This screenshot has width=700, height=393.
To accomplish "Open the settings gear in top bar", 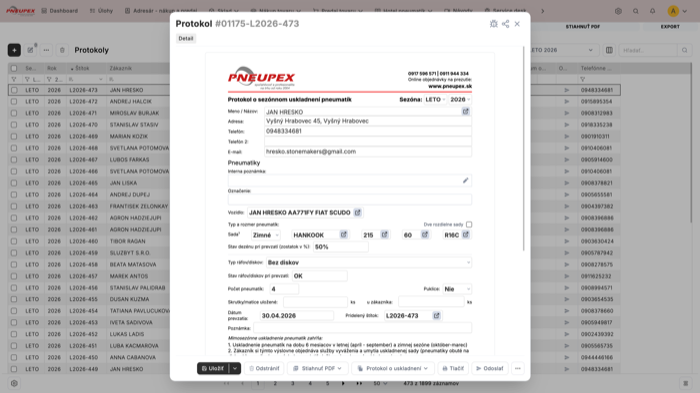I will point(618,11).
